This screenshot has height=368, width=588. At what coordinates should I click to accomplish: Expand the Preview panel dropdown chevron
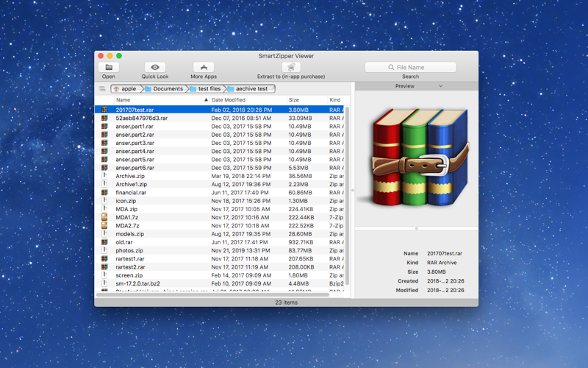pos(440,86)
